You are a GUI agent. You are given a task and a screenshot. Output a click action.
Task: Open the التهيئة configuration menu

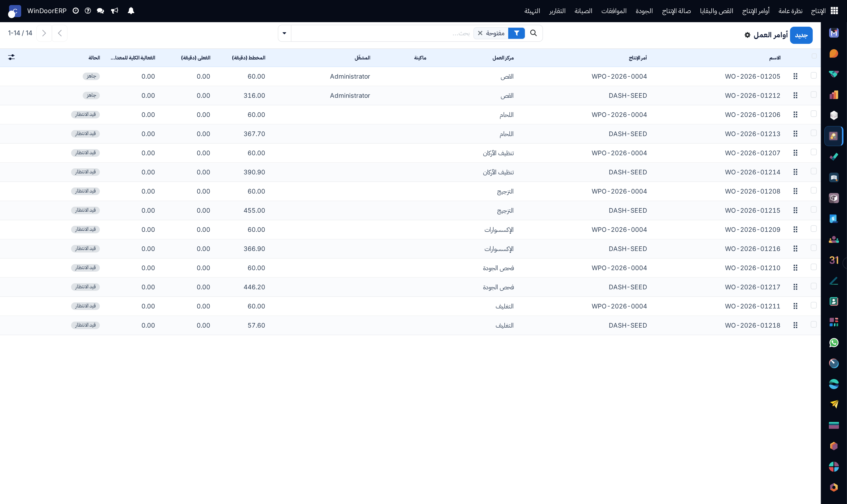click(x=532, y=11)
